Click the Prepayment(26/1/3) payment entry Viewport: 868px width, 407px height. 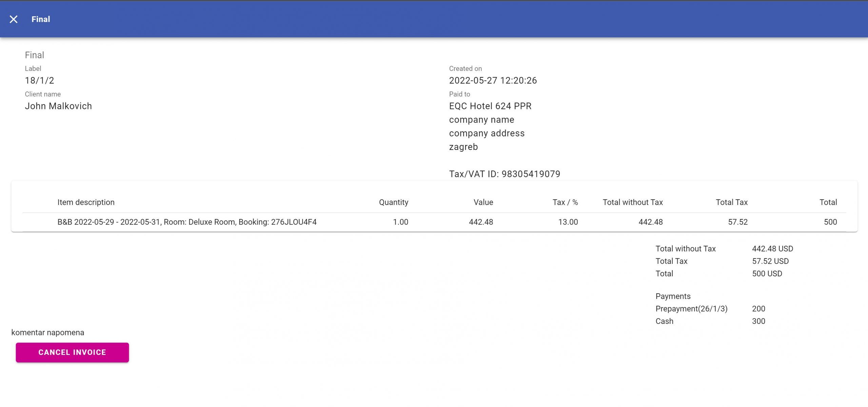click(x=692, y=309)
